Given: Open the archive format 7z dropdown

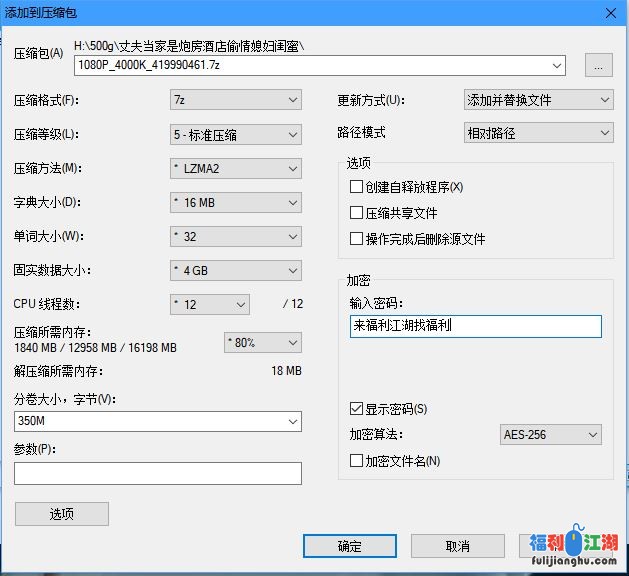Looking at the screenshot, I should point(236,100).
